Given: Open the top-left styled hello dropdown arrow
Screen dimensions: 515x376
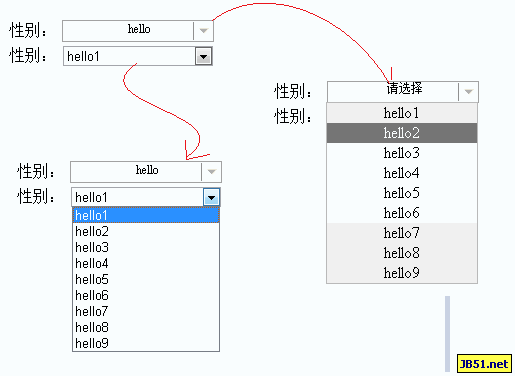Looking at the screenshot, I should coord(204,31).
